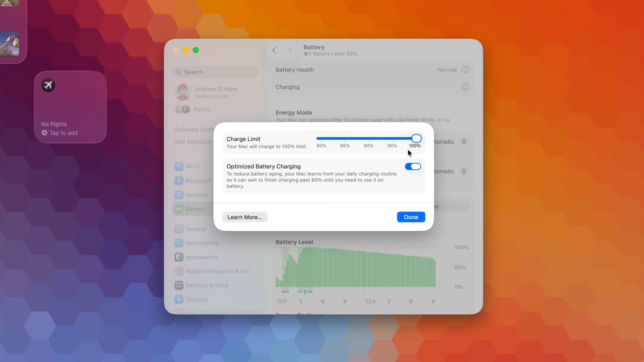Select Displays in the settings sidebar
The height and width of the screenshot is (362, 644).
pos(197,299)
